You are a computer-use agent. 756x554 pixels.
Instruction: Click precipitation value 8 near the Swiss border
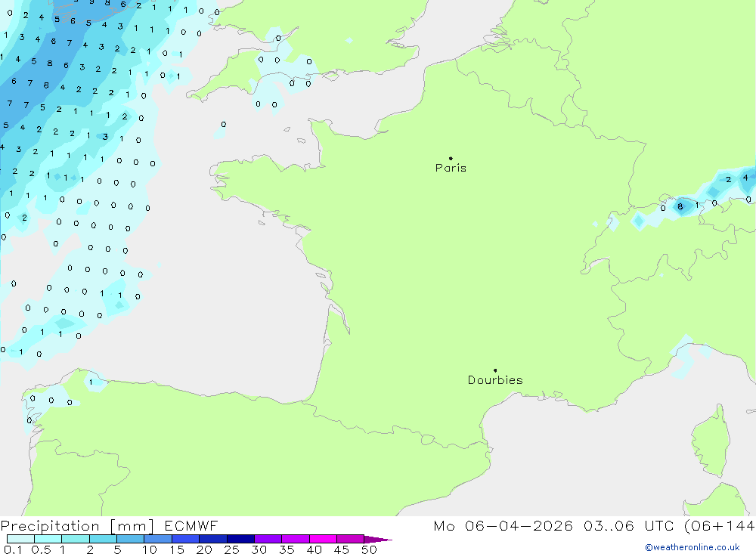[680, 207]
